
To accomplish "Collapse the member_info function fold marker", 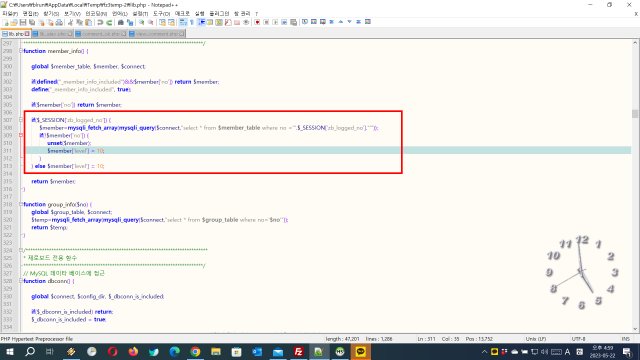I will point(21,51).
